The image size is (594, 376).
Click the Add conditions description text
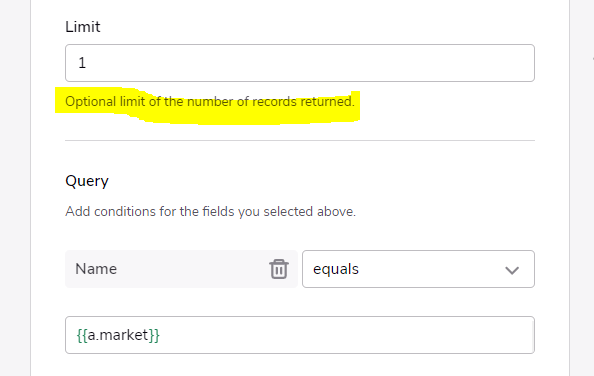pyautogui.click(x=210, y=211)
